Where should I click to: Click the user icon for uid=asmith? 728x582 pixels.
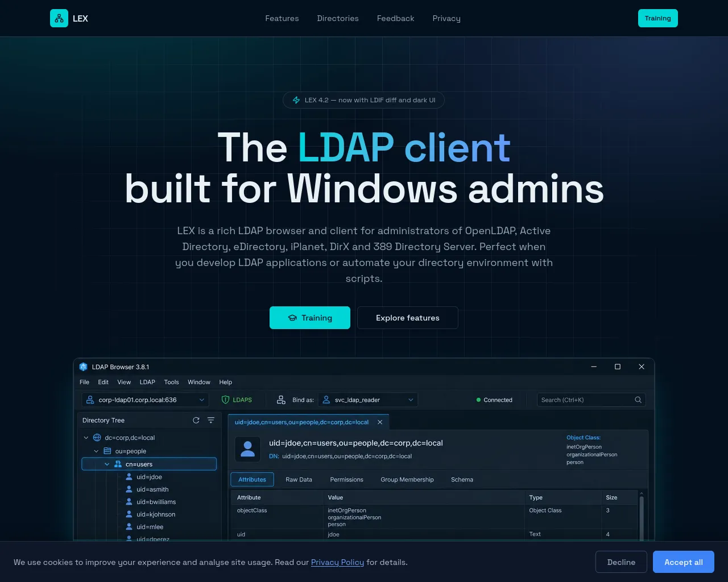(129, 489)
